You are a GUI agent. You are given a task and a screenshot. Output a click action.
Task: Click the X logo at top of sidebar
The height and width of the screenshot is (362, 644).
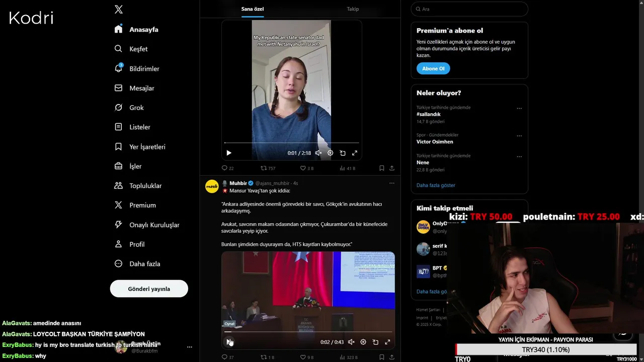119,9
